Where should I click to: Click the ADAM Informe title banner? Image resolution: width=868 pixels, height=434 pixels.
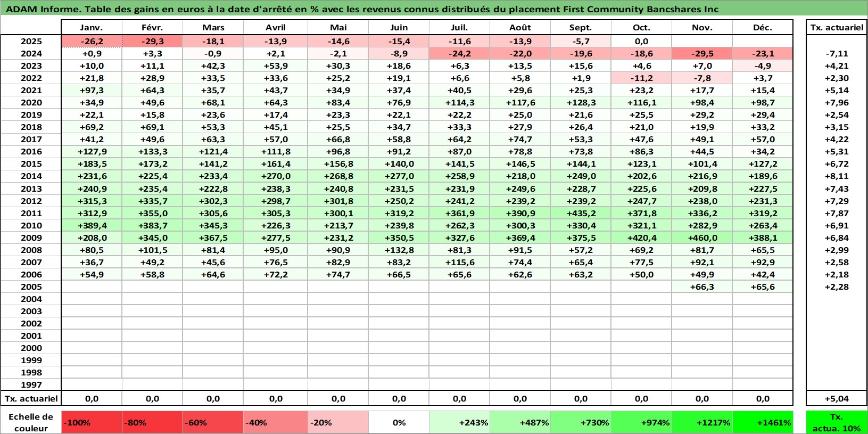point(434,9)
